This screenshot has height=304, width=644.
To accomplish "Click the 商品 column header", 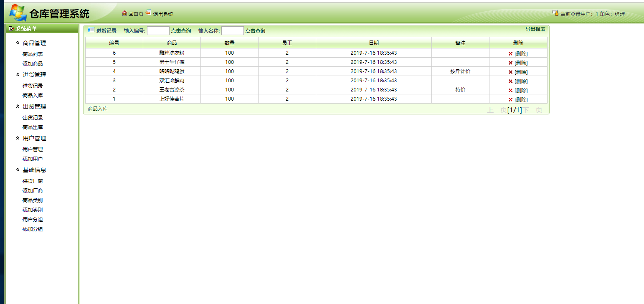I will [172, 43].
